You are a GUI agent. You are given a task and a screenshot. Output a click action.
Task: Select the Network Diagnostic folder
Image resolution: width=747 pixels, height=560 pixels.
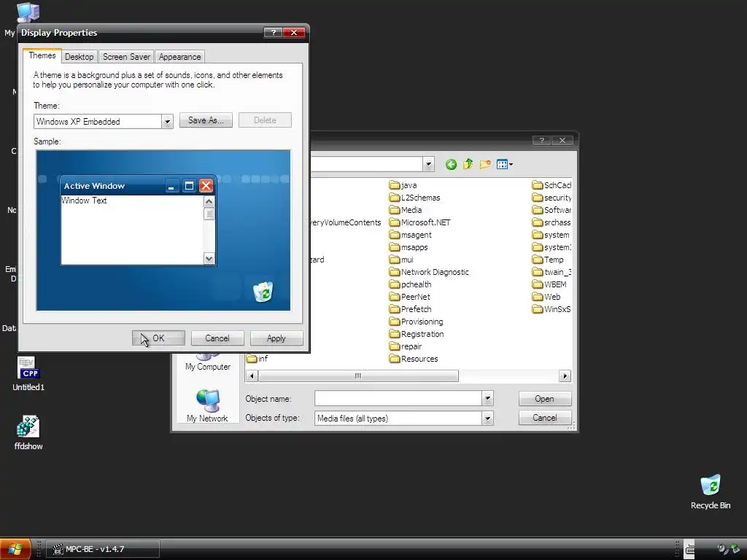point(429,272)
